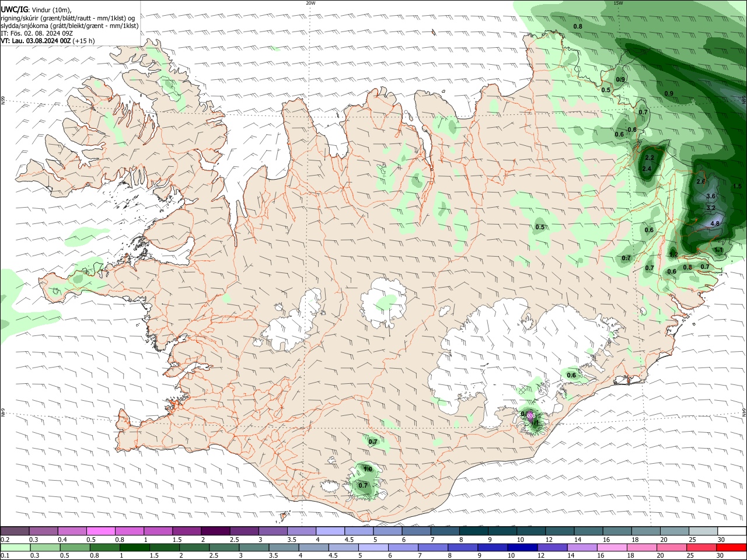The width and height of the screenshot is (747, 560).
Task: Click the 'IT: Fös. 02. 08. 2024 09Z' line
Action: point(36,33)
